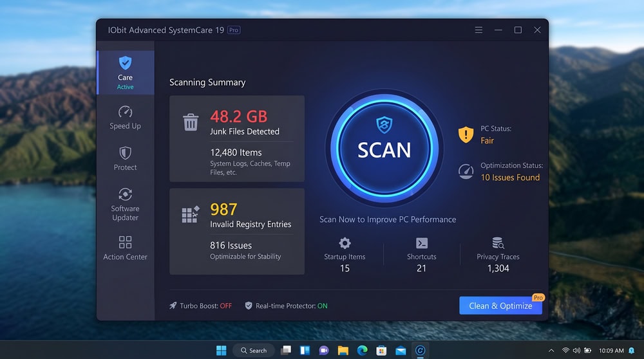Close the Advanced SystemCare window
Image resolution: width=644 pixels, height=359 pixels.
[x=537, y=30]
